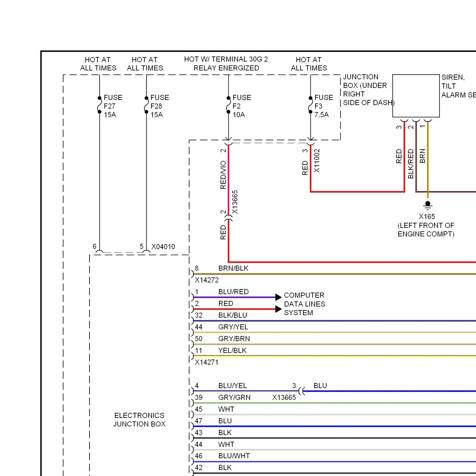Click the fuse F3 symbol
This screenshot has width=476, height=476.
click(310, 105)
